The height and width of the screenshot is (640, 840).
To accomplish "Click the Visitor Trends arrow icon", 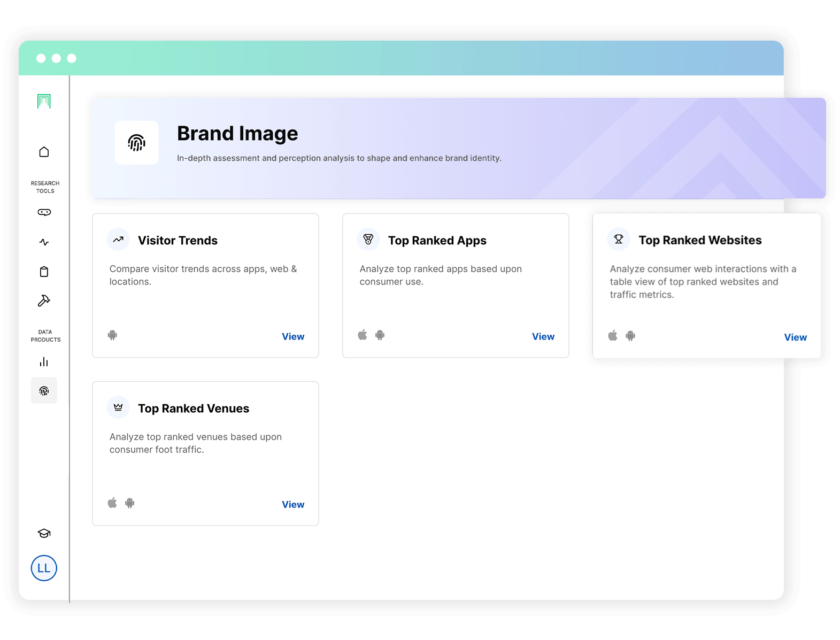I will click(x=118, y=240).
